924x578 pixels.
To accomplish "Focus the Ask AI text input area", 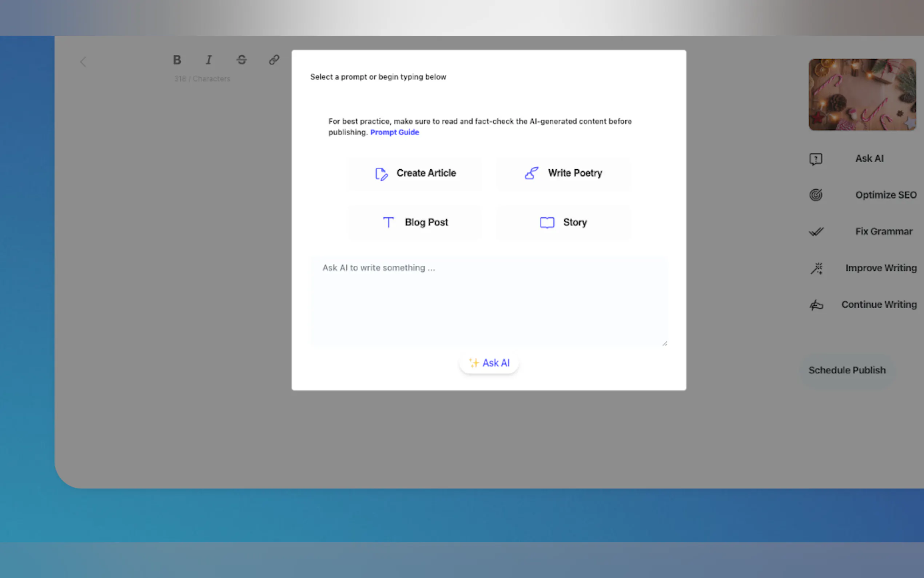I will point(489,300).
